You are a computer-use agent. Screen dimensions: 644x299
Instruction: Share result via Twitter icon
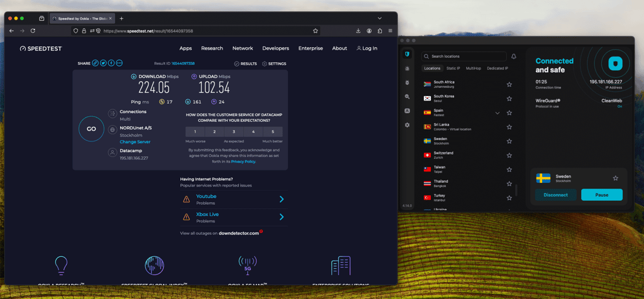click(103, 63)
